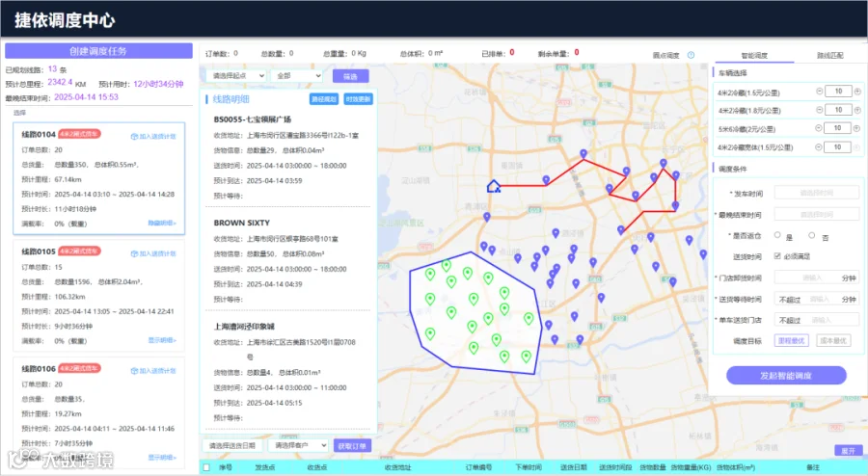Screen dimensions: 868x476
Task: Select 是 radio for 是否返仓
Action: tap(777, 235)
